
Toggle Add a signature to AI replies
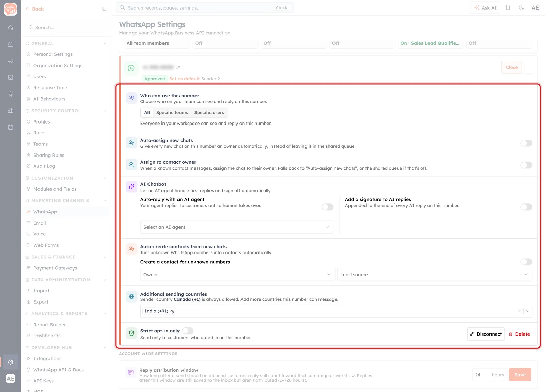(526, 207)
